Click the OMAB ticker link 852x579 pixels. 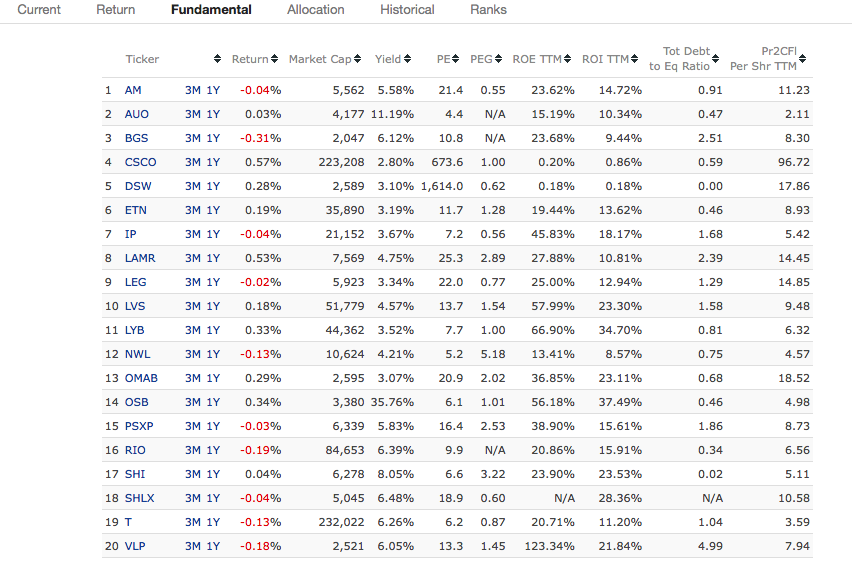click(141, 378)
